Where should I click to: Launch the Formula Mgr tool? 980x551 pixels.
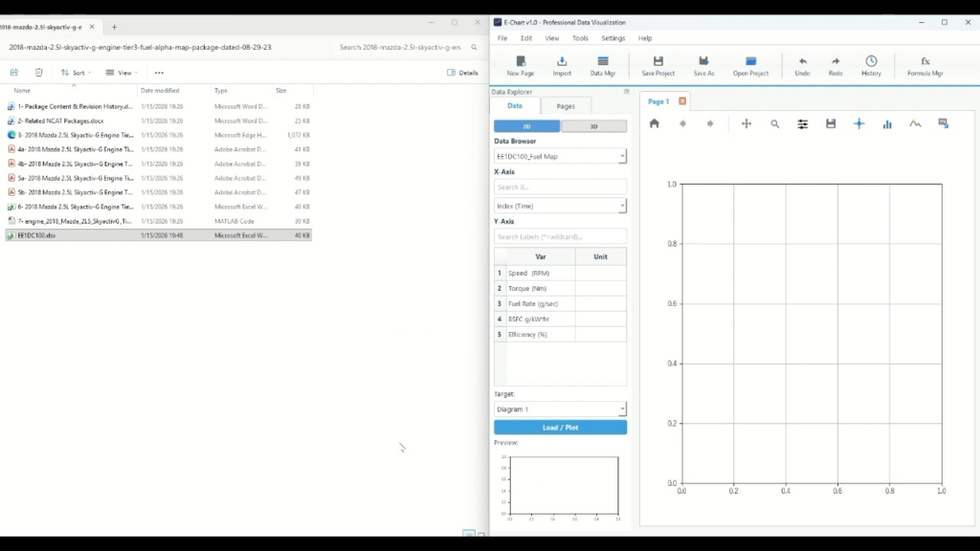(x=924, y=65)
